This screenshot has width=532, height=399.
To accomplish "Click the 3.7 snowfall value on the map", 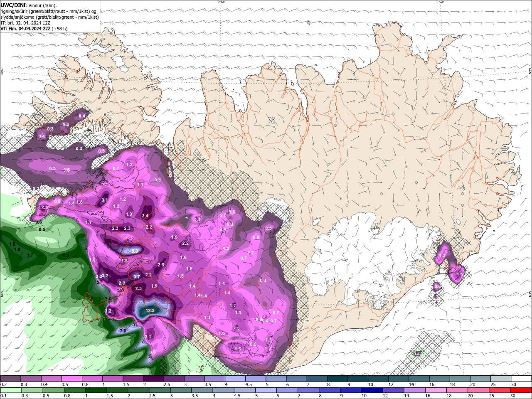I will point(137,276).
